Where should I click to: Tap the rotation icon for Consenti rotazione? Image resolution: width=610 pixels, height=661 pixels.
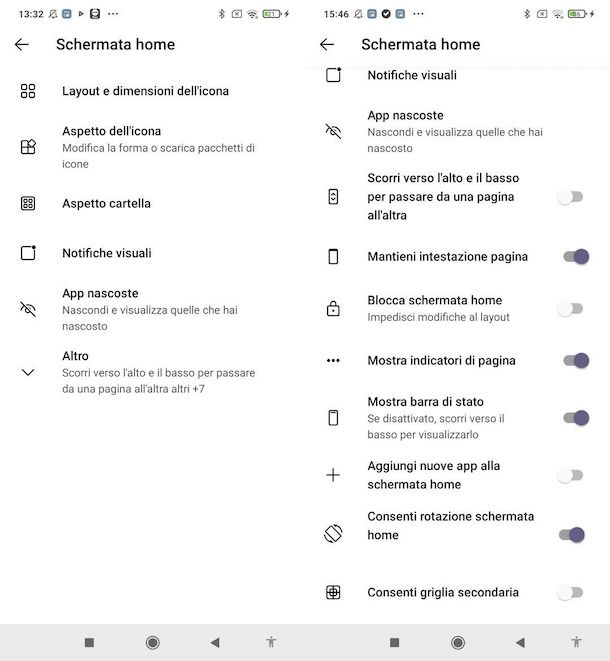[333, 534]
